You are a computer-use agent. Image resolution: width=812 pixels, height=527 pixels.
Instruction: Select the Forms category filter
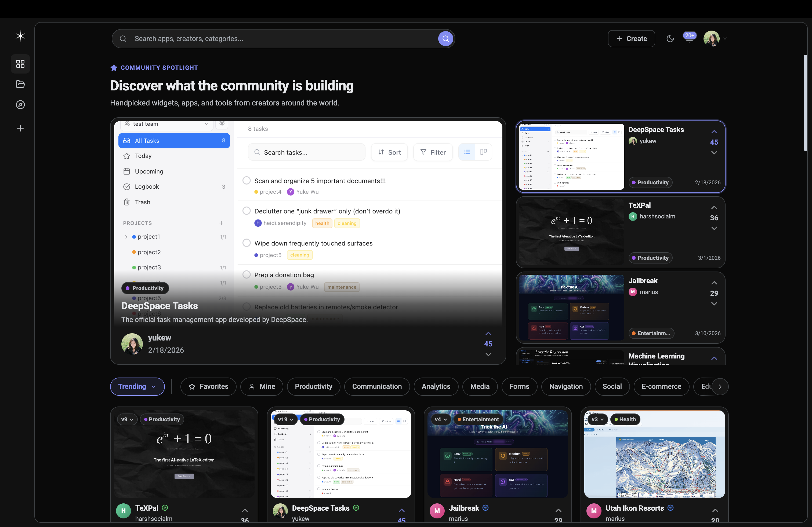click(x=519, y=387)
